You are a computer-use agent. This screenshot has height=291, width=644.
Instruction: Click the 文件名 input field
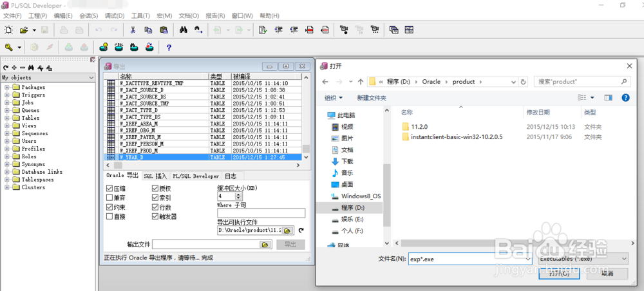coord(470,259)
